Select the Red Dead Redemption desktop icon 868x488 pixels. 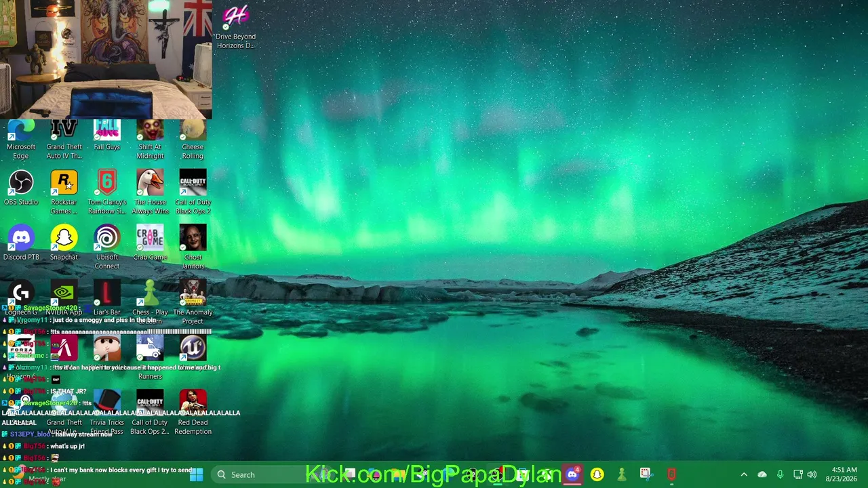click(193, 412)
